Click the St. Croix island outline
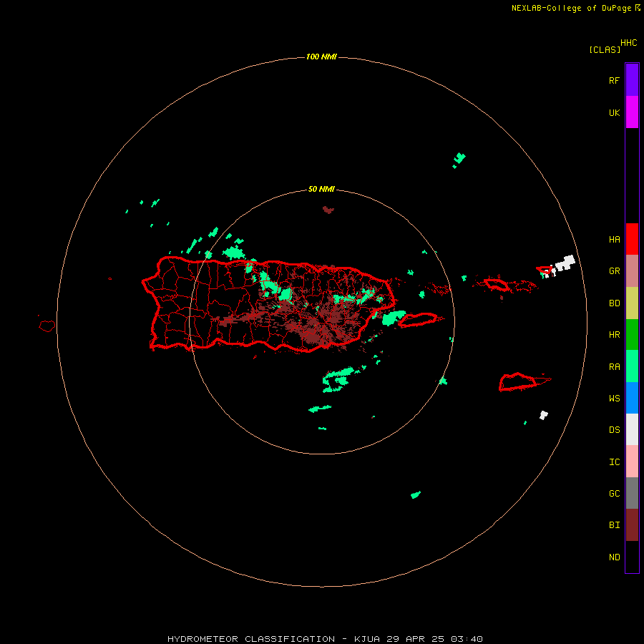 pyautogui.click(x=517, y=382)
